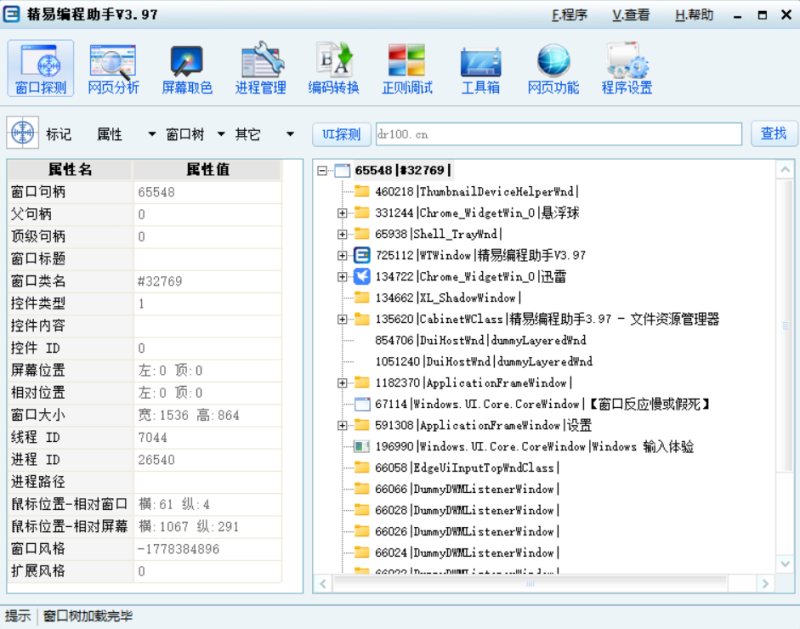
Task: Open the 网页分析 web analysis tool
Action: click(x=113, y=68)
